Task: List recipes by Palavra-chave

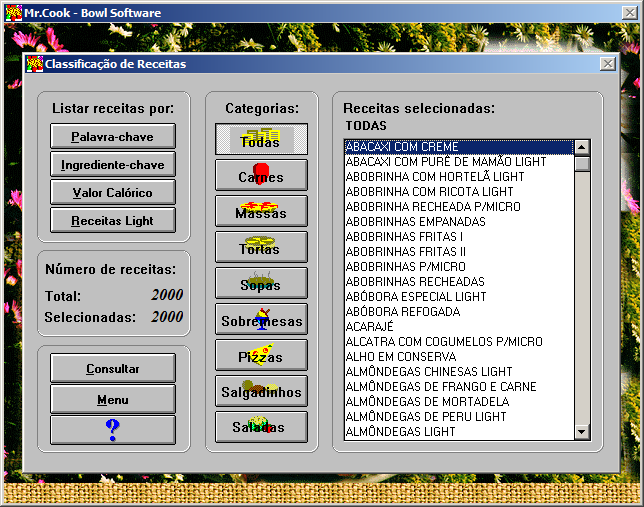Action: click(x=113, y=136)
